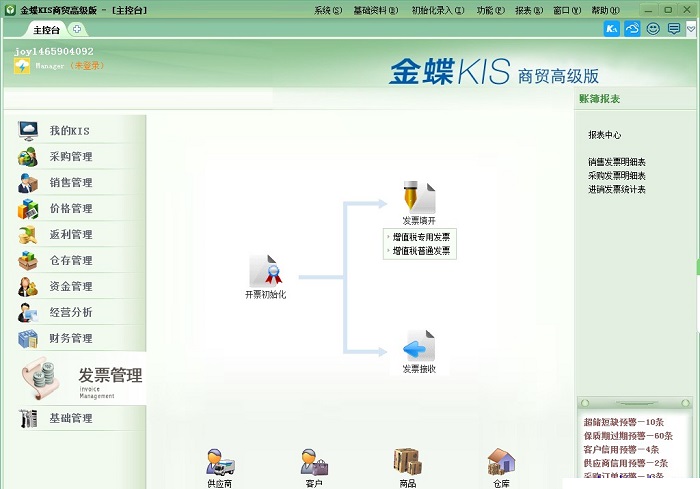Expand the toolbar dropdown arrow at right
The image size is (700, 489).
691,29
